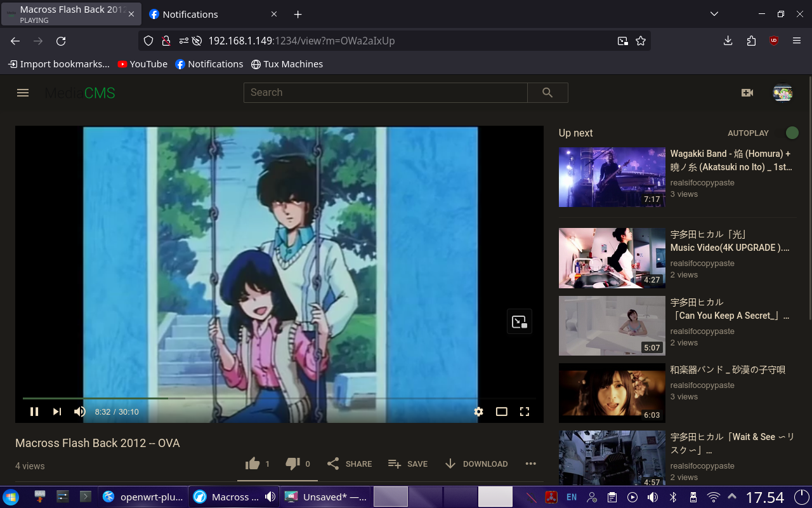Viewport: 812px width, 508px height.
Task: Open video player settings gear
Action: pyautogui.click(x=478, y=411)
